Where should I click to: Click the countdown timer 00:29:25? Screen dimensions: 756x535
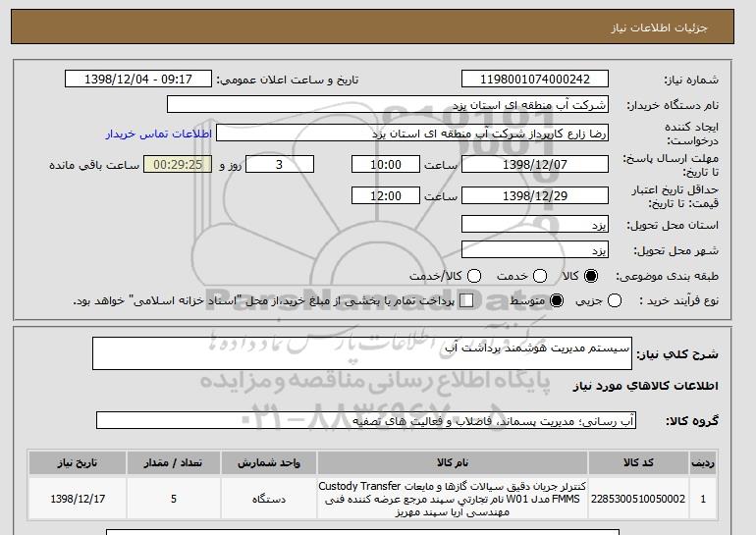tap(178, 164)
